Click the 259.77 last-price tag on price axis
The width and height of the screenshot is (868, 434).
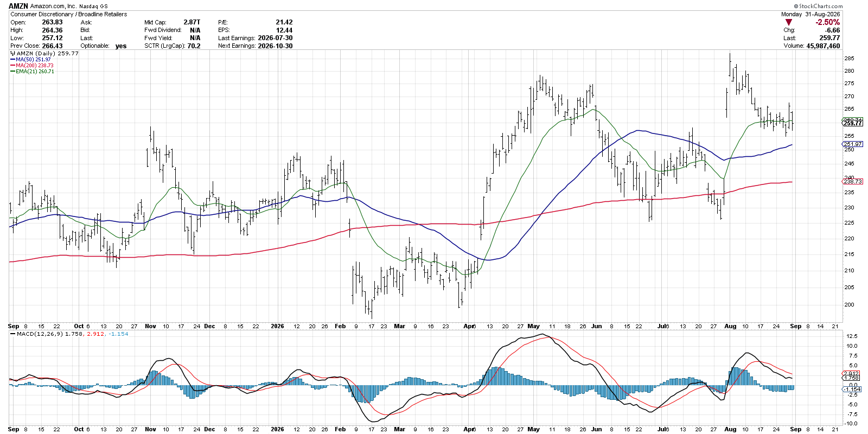coord(852,123)
